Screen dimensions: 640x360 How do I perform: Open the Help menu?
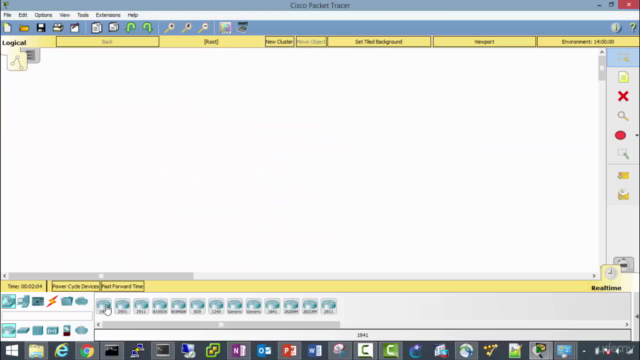point(133,15)
